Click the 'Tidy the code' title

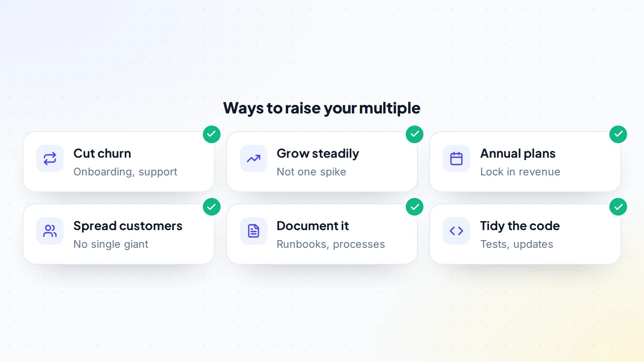[x=520, y=226]
